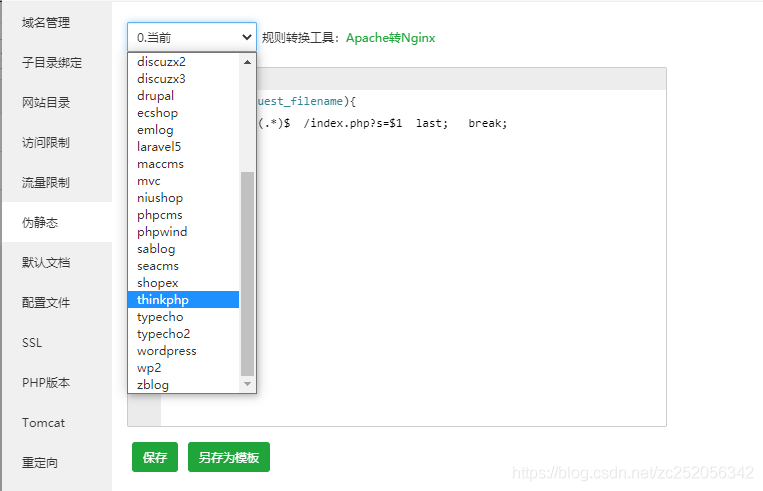Image resolution: width=763 pixels, height=491 pixels.
Task: Choose phpcms from the template list
Action: coord(183,215)
